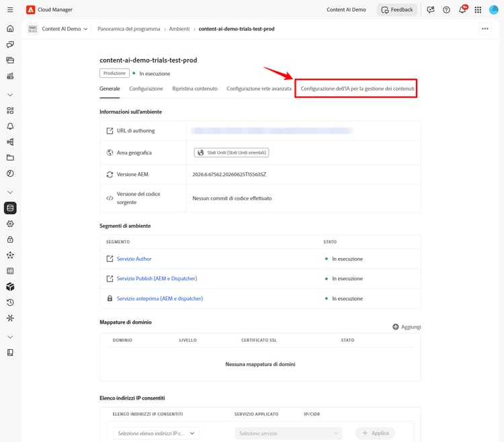The height and width of the screenshot is (442, 504).
Task: Collapse the bottom sidebar section chevron
Action: coord(10,337)
